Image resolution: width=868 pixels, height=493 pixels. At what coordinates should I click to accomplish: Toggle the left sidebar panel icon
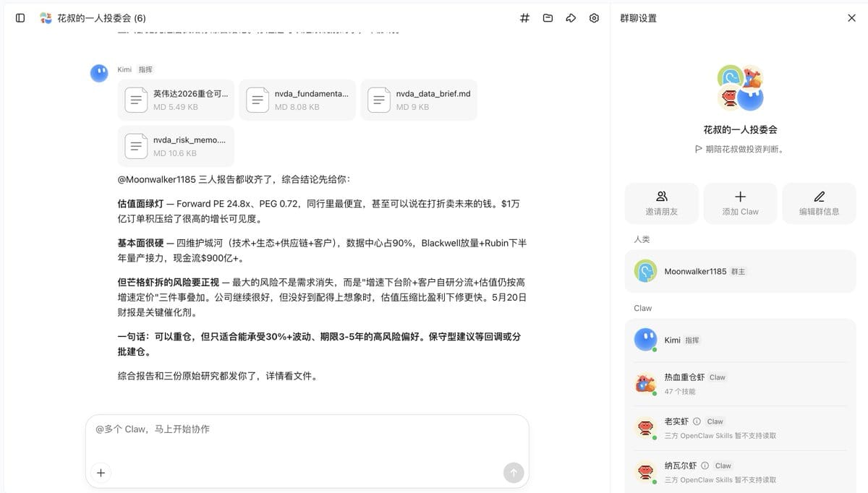tap(20, 18)
